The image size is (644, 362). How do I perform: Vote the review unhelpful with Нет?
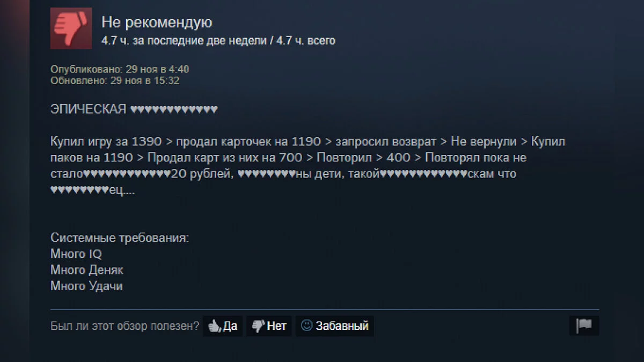tap(269, 326)
